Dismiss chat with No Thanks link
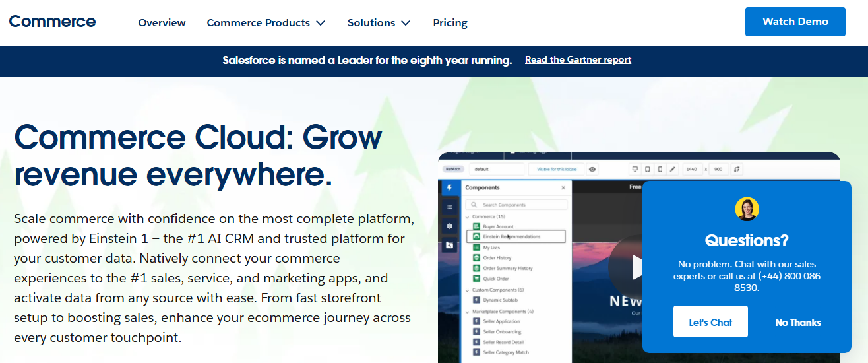This screenshot has width=868, height=363. (x=797, y=322)
